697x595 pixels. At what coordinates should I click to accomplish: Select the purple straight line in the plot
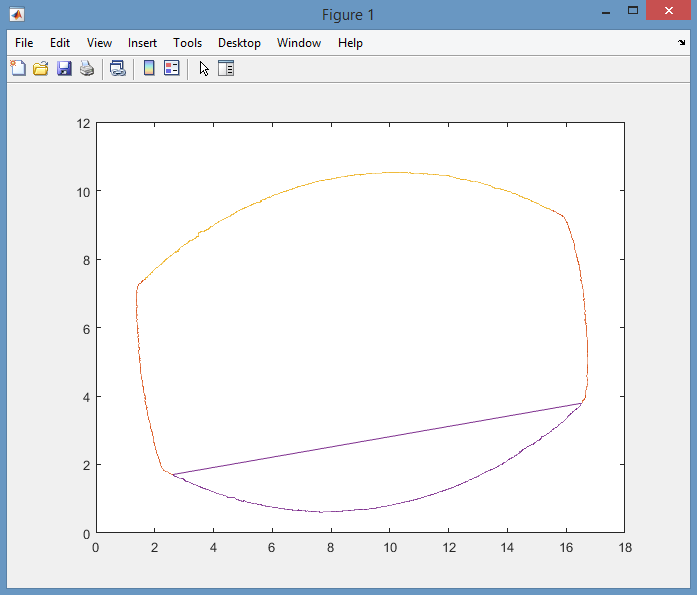tap(378, 439)
